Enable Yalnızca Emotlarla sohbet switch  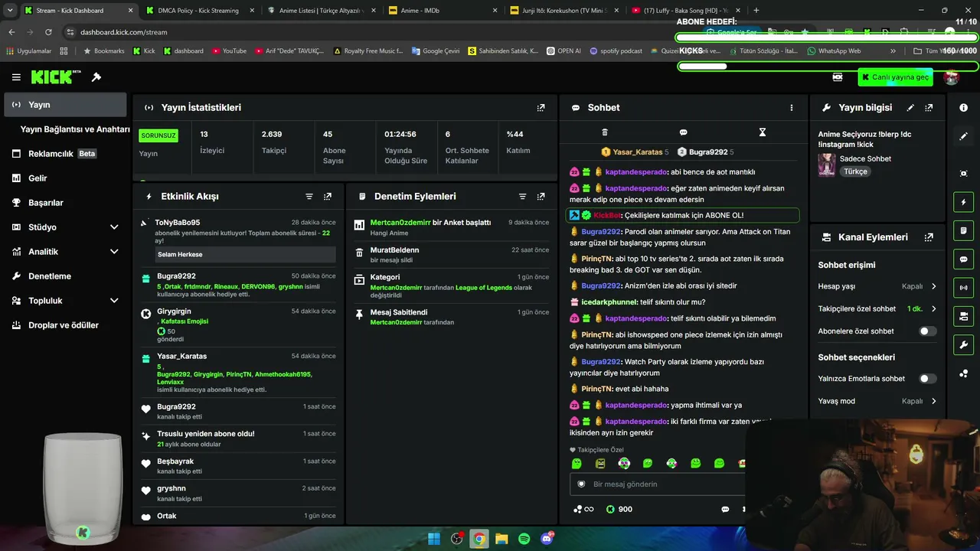pyautogui.click(x=927, y=378)
